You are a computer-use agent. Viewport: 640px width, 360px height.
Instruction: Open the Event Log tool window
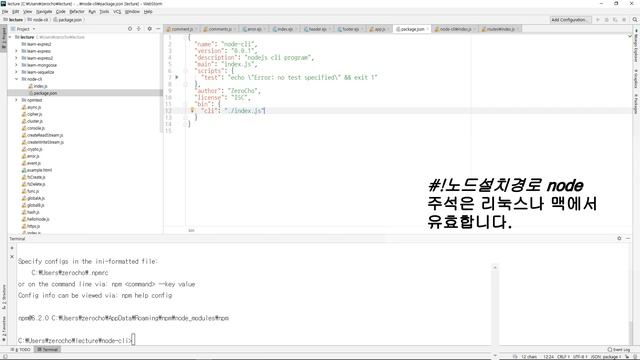pyautogui.click(x=619, y=349)
